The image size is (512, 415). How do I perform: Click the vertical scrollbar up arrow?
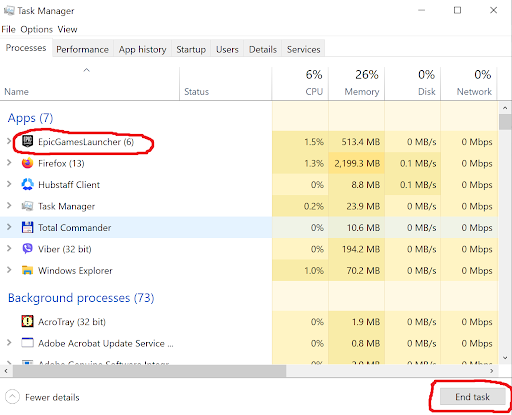tap(505, 108)
